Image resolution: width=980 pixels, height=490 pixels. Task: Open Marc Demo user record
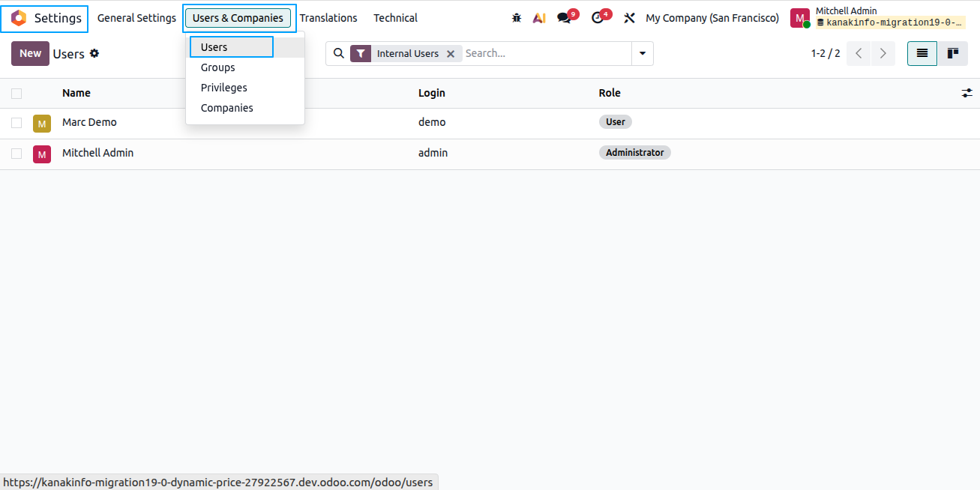(x=89, y=122)
